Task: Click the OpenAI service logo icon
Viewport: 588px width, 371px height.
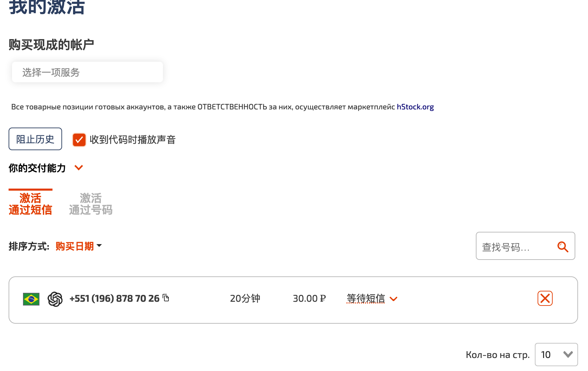Action: (x=55, y=299)
